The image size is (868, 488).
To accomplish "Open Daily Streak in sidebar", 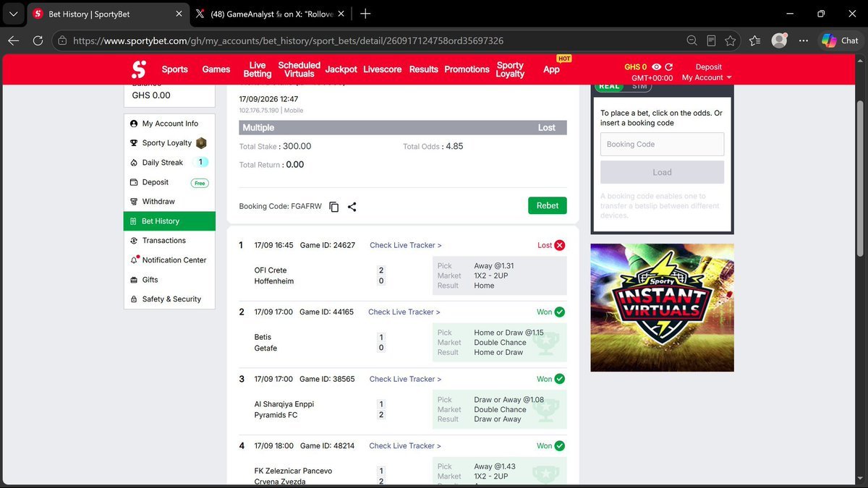I will (x=169, y=163).
